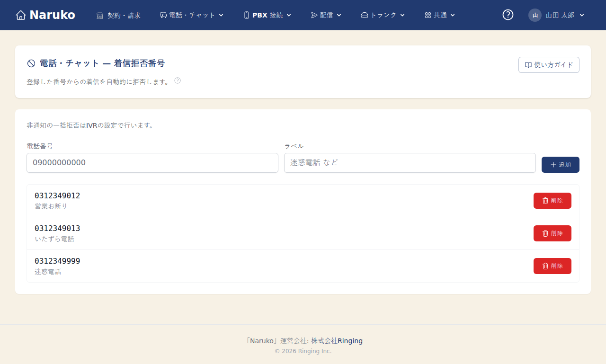Open the 配信 menu label

point(327,15)
